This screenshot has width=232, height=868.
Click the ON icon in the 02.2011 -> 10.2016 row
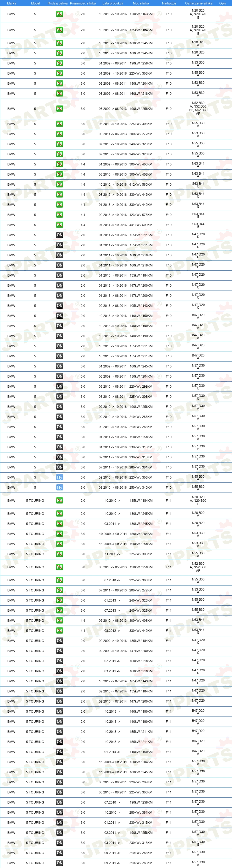point(59,457)
